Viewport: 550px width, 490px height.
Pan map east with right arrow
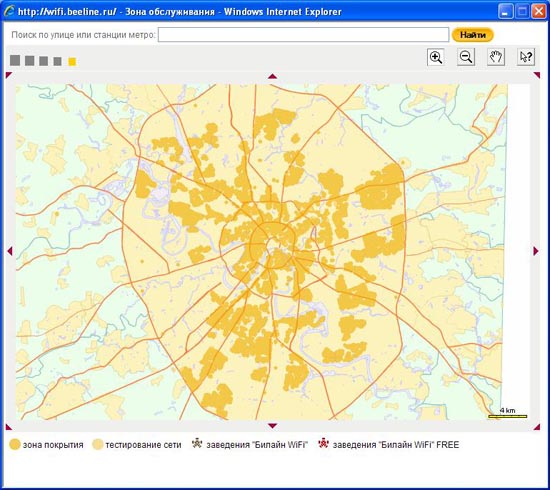coord(536,251)
